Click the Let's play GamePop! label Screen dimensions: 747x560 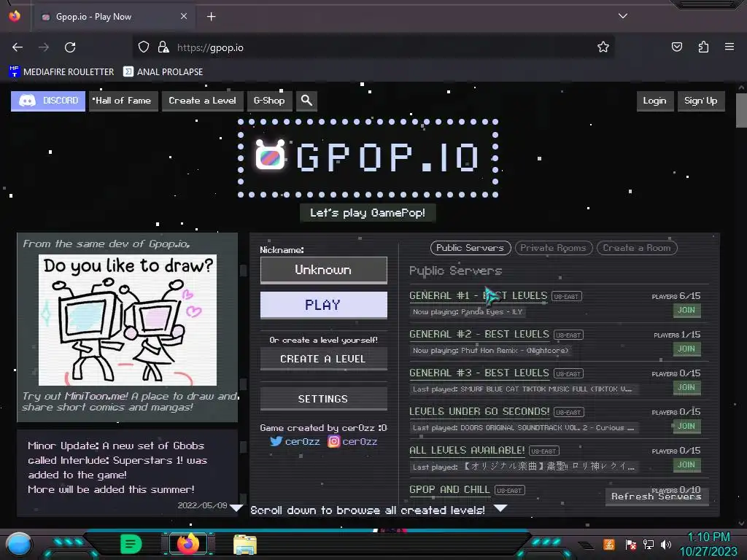[x=368, y=213]
